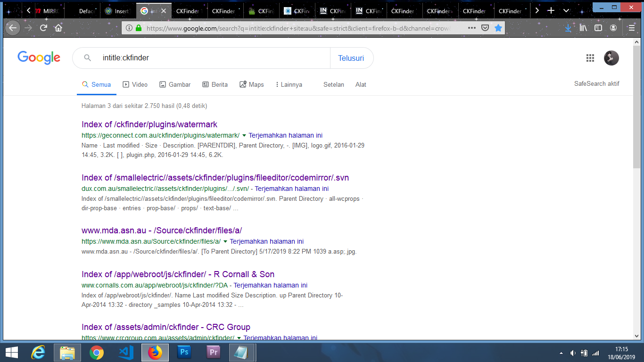Viewport: 644px width, 362px height.
Task: Open File Explorer from the taskbar
Action: coord(67,353)
